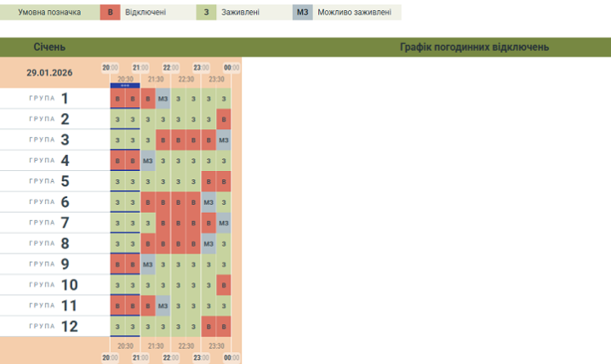
Task: Click the 29.01.2026 date cell
Action: [x=49, y=73]
